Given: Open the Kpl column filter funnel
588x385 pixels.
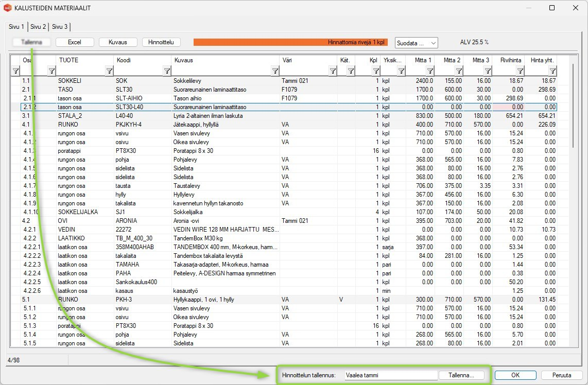Looking at the screenshot, I should 376,71.
